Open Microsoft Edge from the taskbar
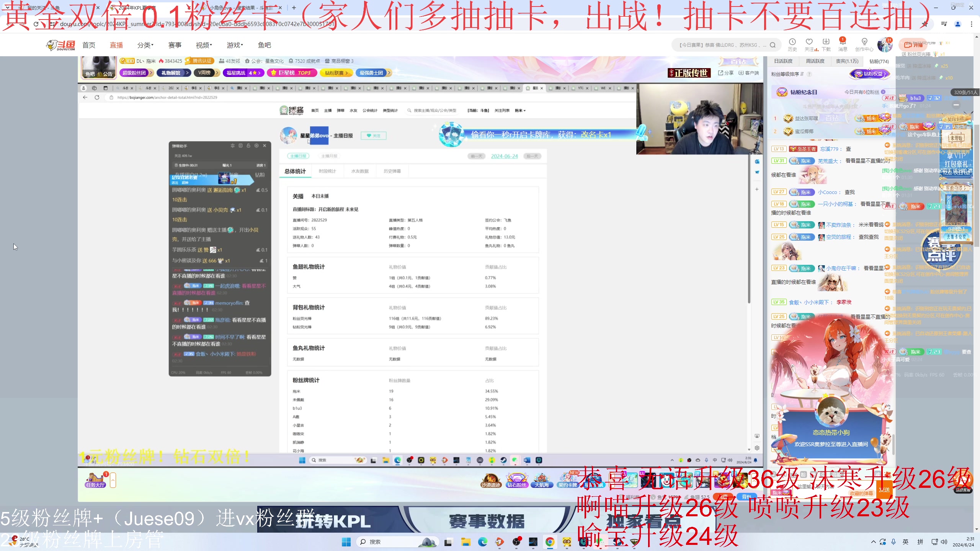980x551 pixels. click(482, 542)
